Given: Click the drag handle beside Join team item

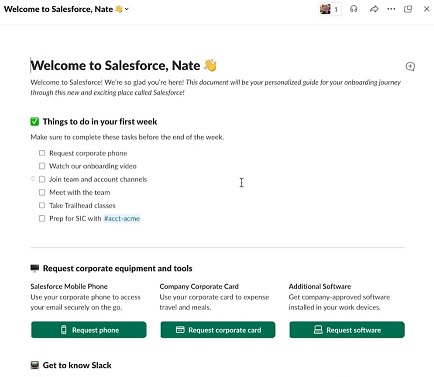Looking at the screenshot, I should click(33, 179).
